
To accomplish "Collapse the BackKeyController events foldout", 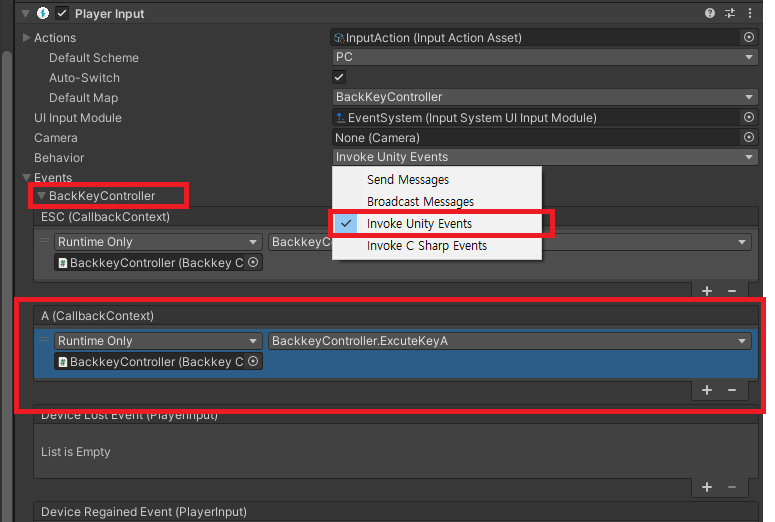I will (42, 196).
